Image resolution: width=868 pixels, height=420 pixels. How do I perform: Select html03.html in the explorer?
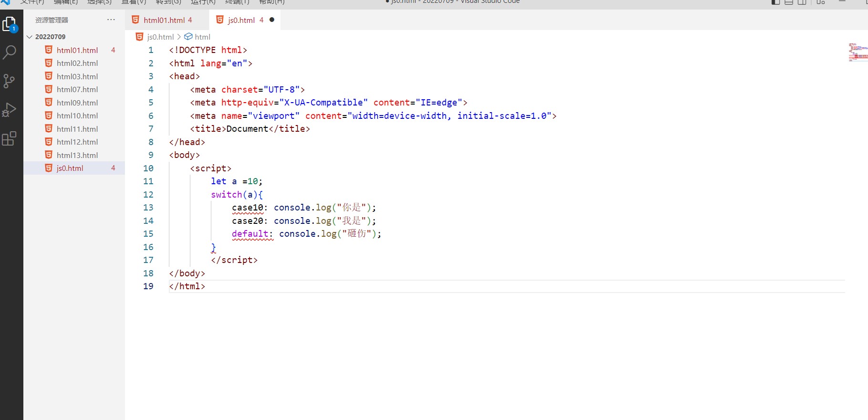(x=74, y=76)
